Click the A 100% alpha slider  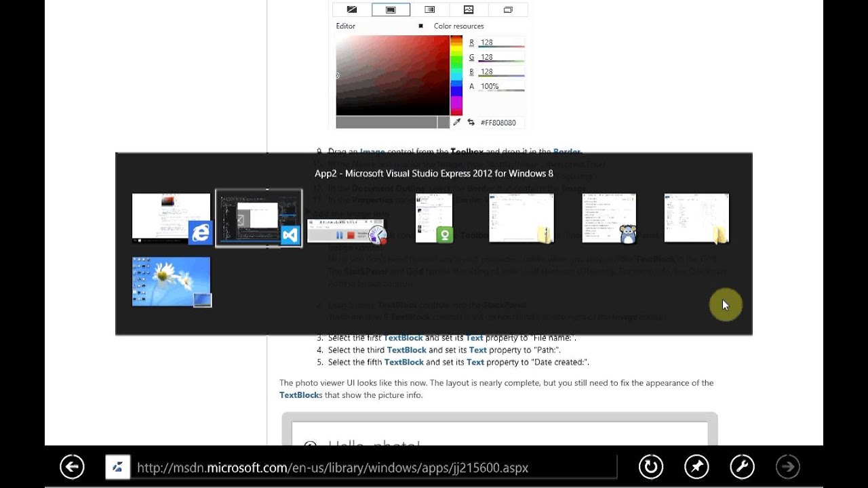pyautogui.click(x=502, y=87)
